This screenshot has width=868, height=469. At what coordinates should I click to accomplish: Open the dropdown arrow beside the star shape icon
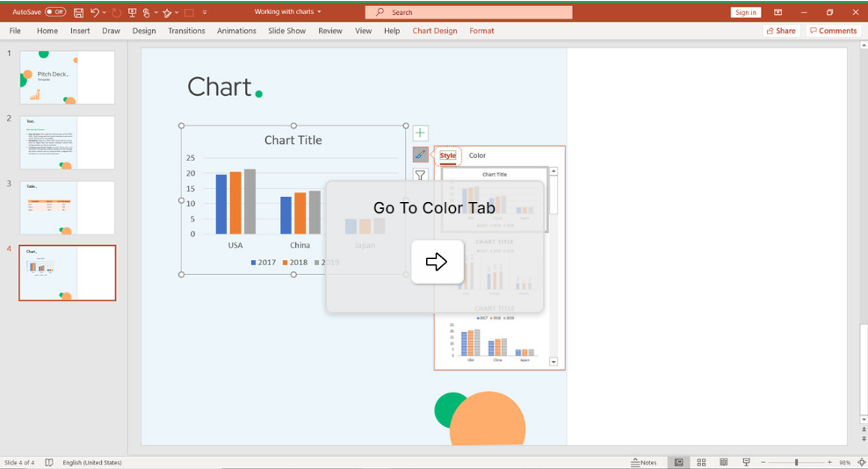(x=177, y=12)
